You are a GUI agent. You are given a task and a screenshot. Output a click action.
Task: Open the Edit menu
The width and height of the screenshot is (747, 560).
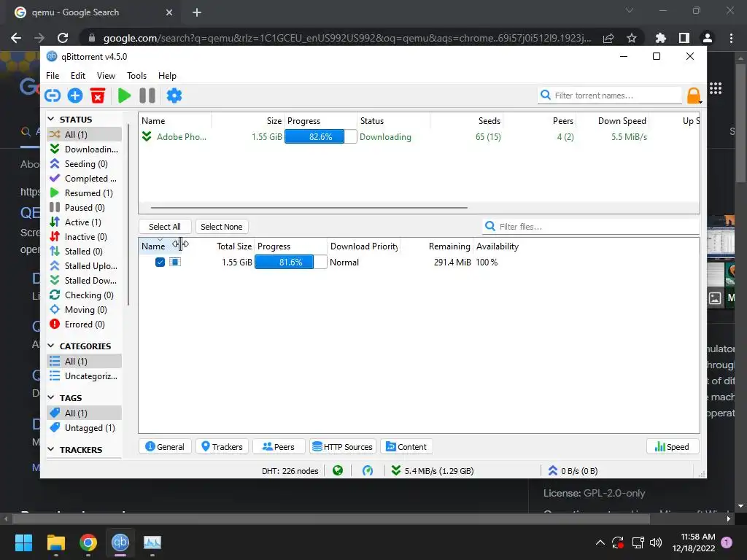[77, 76]
